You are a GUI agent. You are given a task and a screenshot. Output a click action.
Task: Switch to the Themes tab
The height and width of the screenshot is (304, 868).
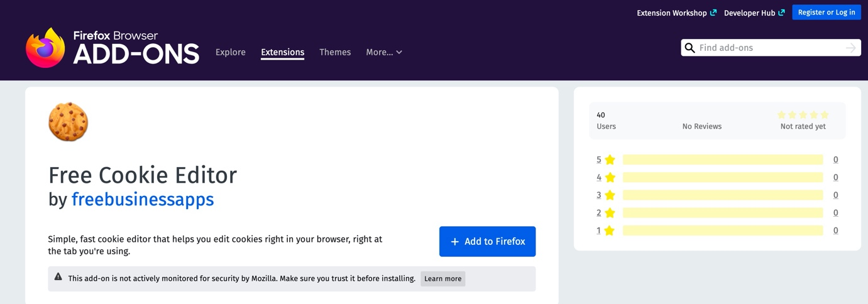[x=335, y=52]
